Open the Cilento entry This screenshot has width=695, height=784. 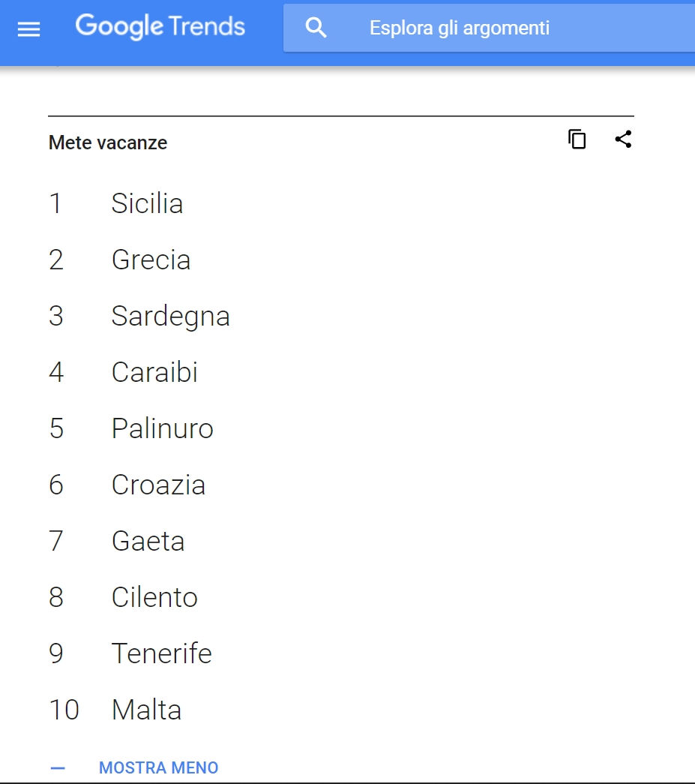point(154,597)
